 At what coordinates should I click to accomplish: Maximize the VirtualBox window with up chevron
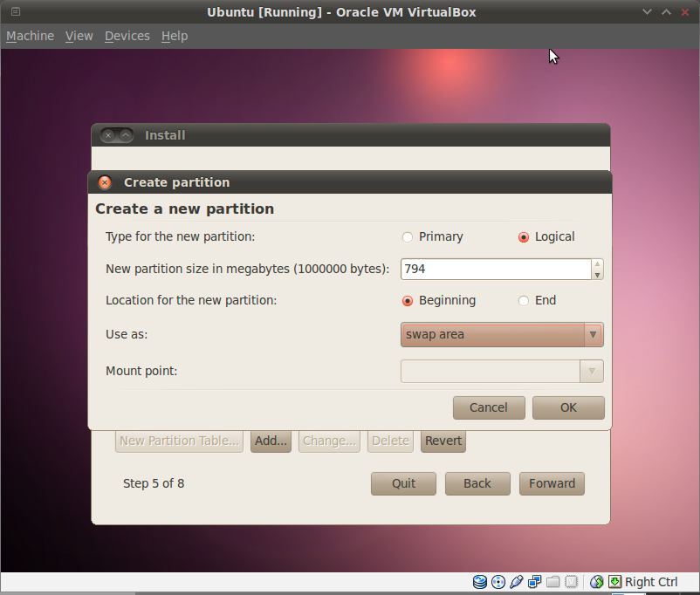point(666,12)
